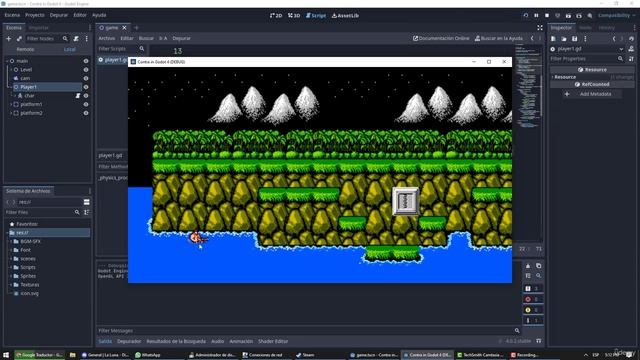Toggle visibility of Level node

pos(86,70)
